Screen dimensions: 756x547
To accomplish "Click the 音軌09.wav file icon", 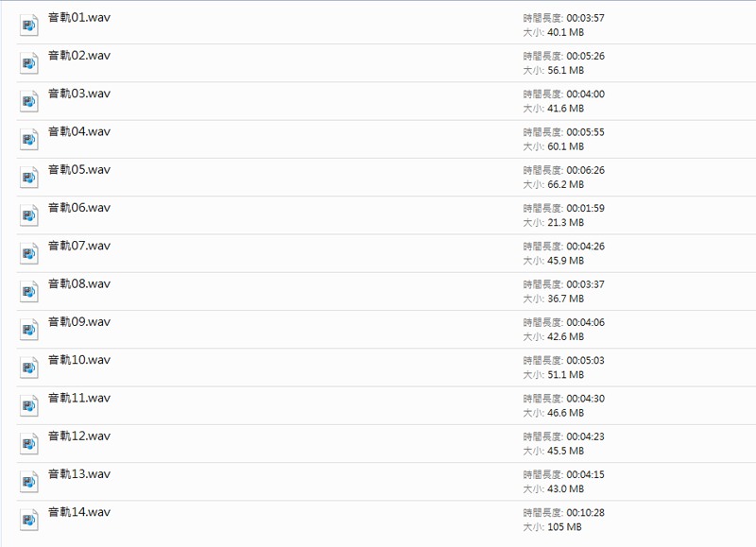I will coord(29,329).
